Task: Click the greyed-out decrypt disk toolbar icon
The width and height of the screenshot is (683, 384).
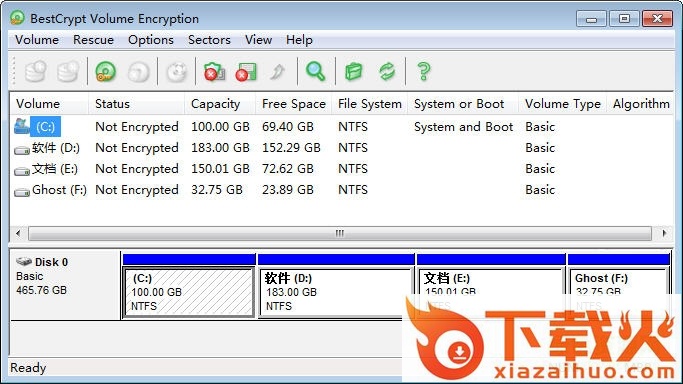Action: pos(139,71)
